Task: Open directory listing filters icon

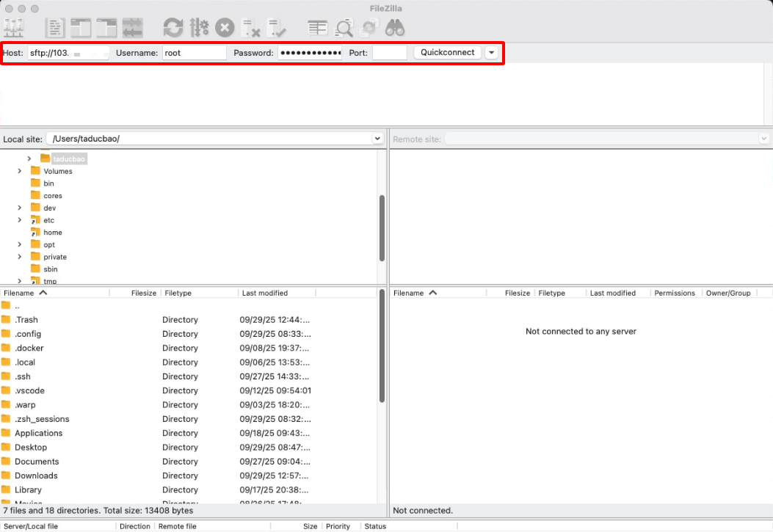Action: click(317, 28)
